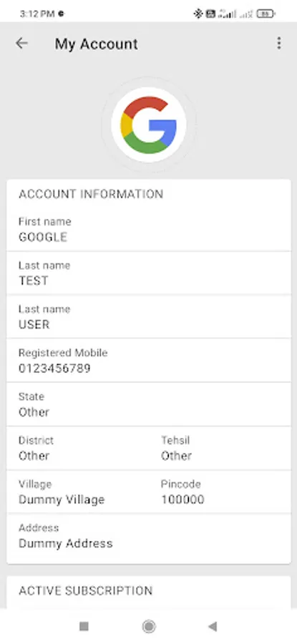Tap the battery indicator in status bar
This screenshot has width=297, height=644.
point(266,14)
